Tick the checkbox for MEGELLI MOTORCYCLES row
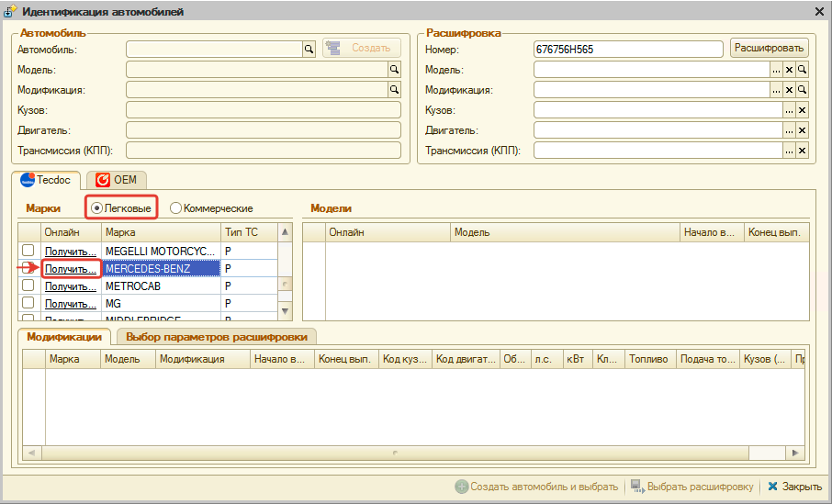Viewport: 832px width, 504px height. point(28,251)
